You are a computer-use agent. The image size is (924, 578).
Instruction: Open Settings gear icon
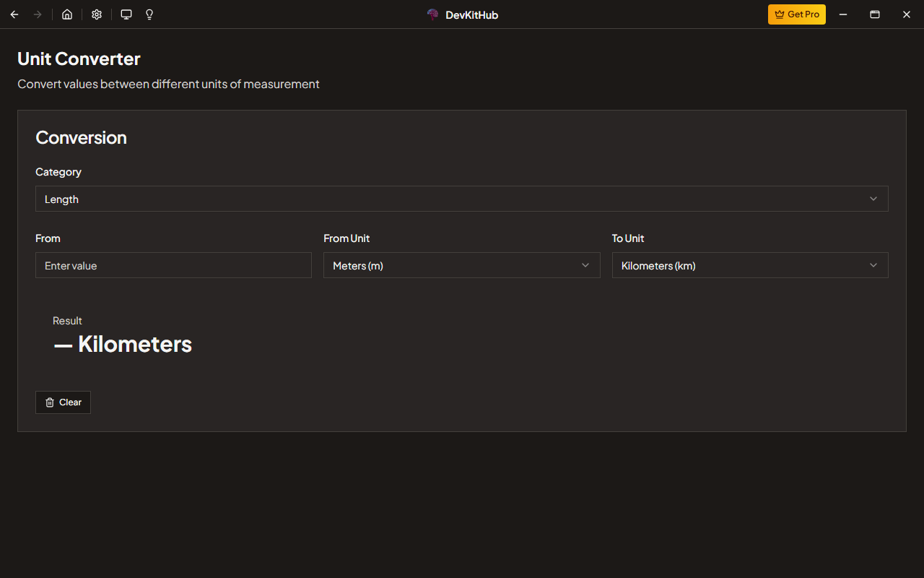click(x=97, y=14)
